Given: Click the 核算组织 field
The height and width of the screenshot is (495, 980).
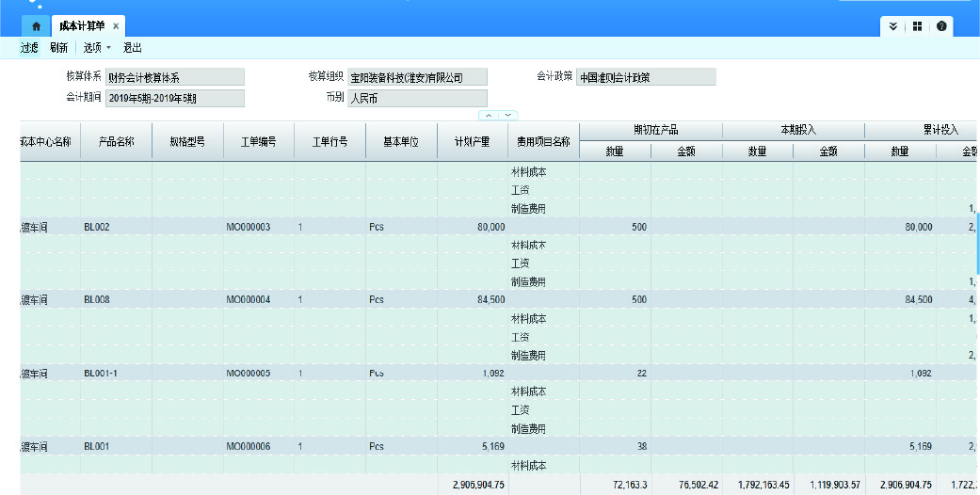Looking at the screenshot, I should pos(417,77).
